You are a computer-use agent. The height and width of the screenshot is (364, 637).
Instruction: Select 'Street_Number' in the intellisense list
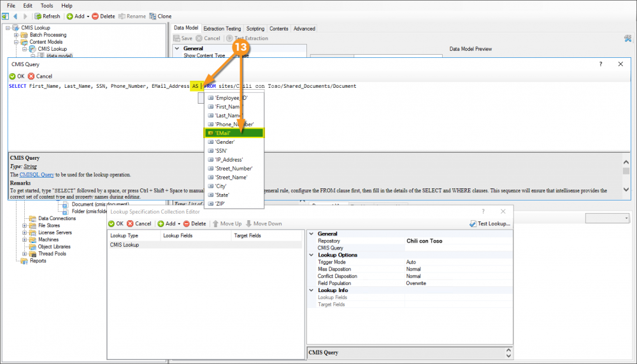pyautogui.click(x=234, y=169)
